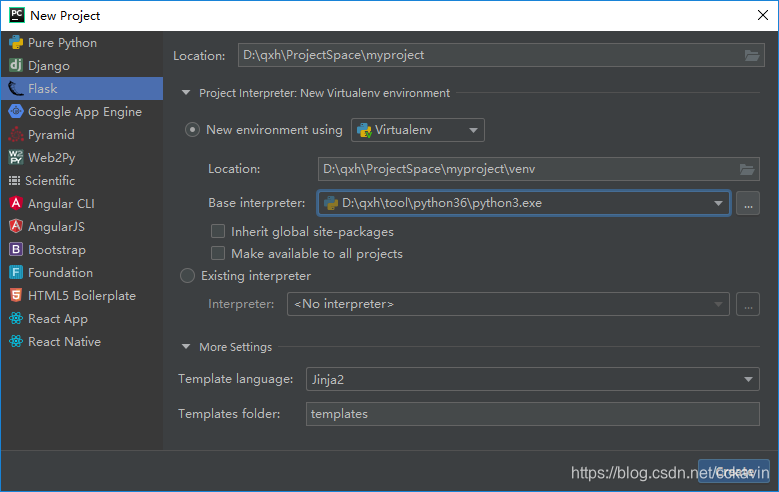This screenshot has height=492, width=779.
Task: Select React Native project type
Action: [82, 341]
